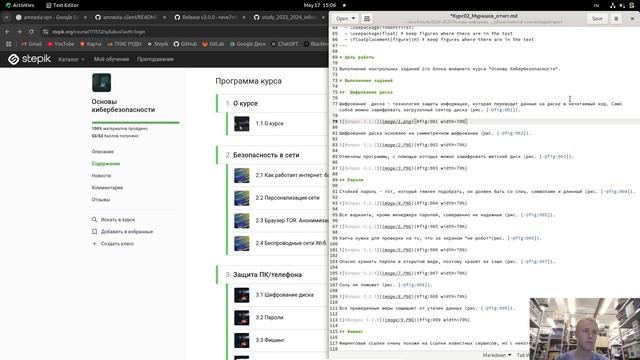Open the YouTube bookmark
Image resolution: width=640 pixels, height=360 pixels.
tap(61, 44)
